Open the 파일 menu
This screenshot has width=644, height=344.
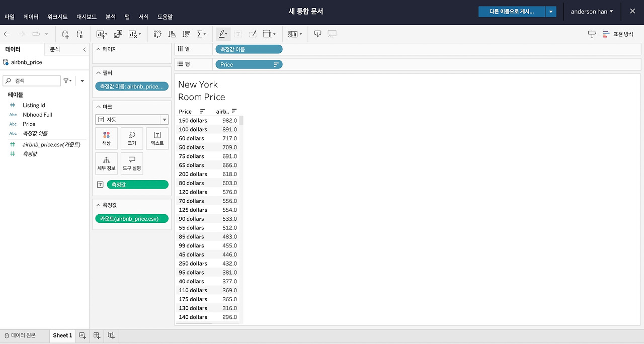tap(9, 17)
